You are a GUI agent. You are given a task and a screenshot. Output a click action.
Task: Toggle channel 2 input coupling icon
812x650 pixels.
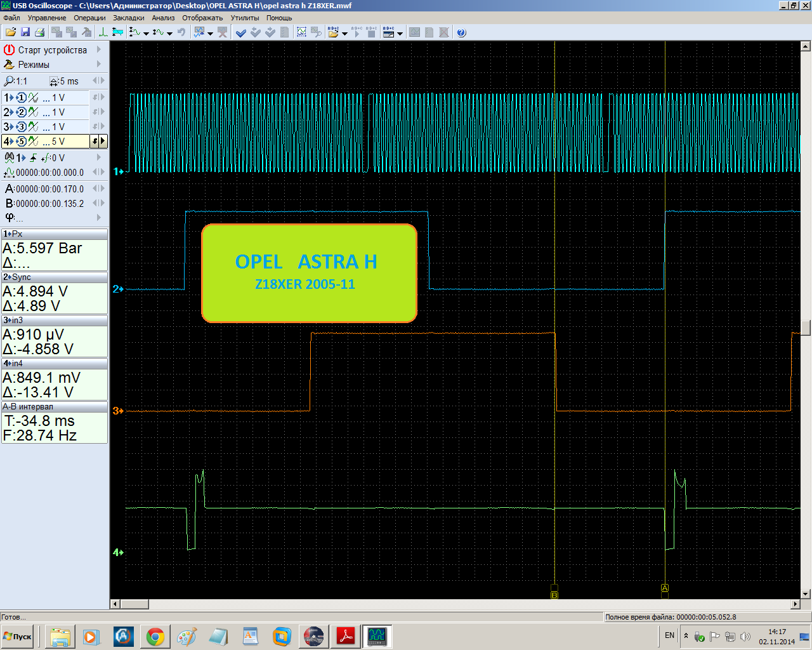tap(33, 112)
